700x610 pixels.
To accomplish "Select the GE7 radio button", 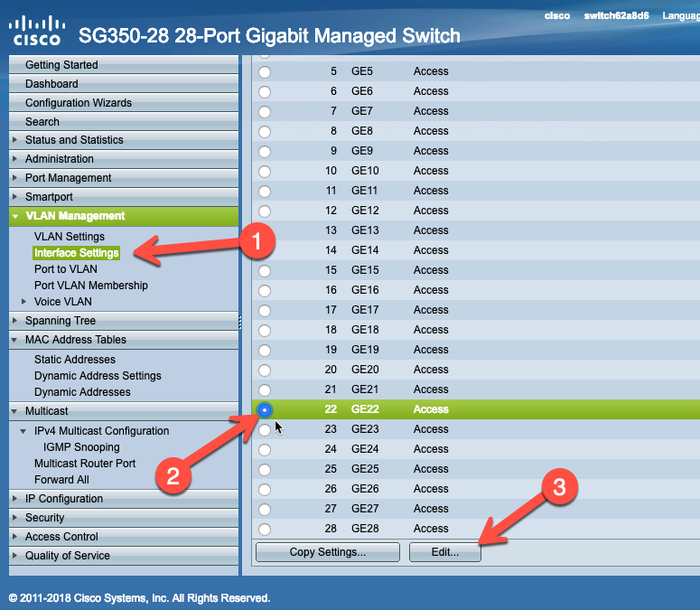I will click(x=265, y=112).
